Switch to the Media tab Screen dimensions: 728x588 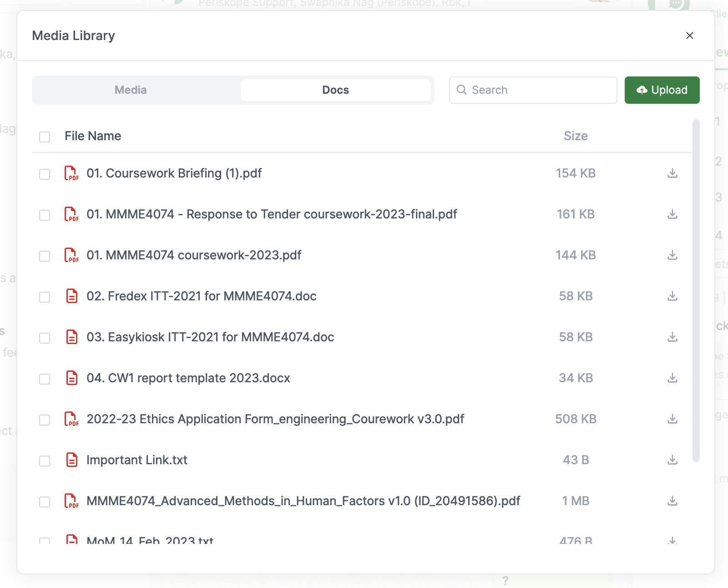(131, 90)
